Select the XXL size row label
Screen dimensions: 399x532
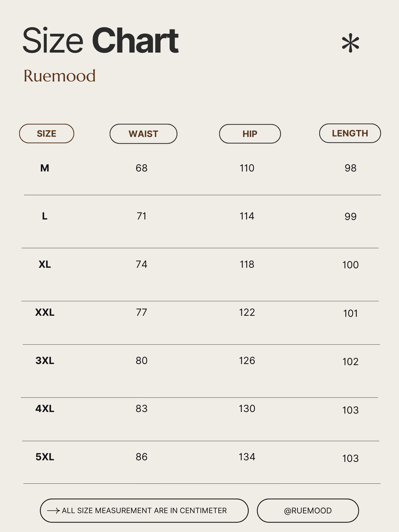45,312
